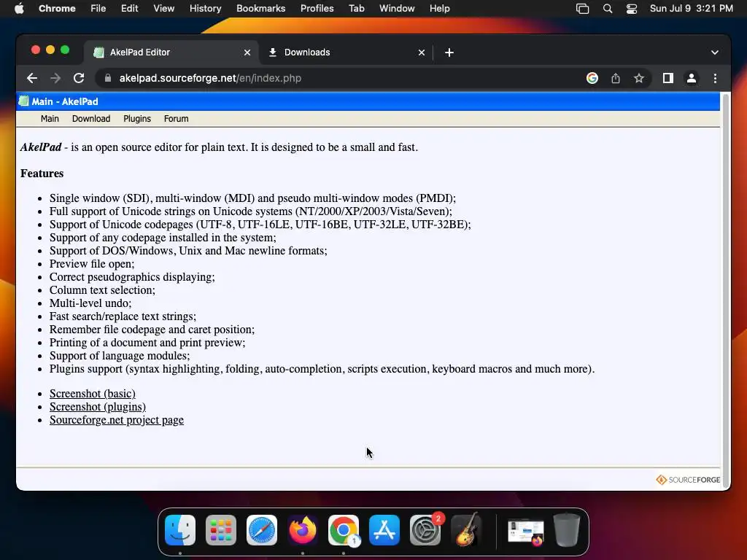This screenshot has width=747, height=560.
Task: Open the recent screenshot stack in dock
Action: pos(525,531)
